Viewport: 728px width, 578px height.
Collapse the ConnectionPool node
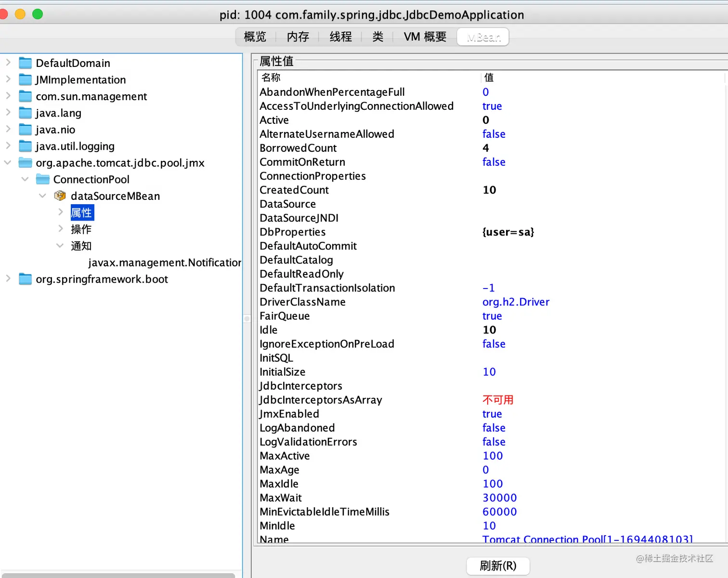tap(25, 179)
